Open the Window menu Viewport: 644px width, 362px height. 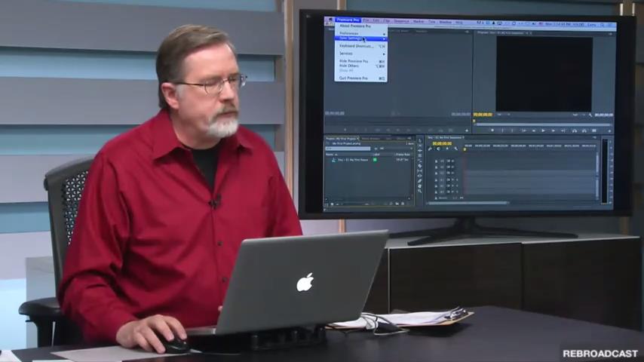point(445,22)
